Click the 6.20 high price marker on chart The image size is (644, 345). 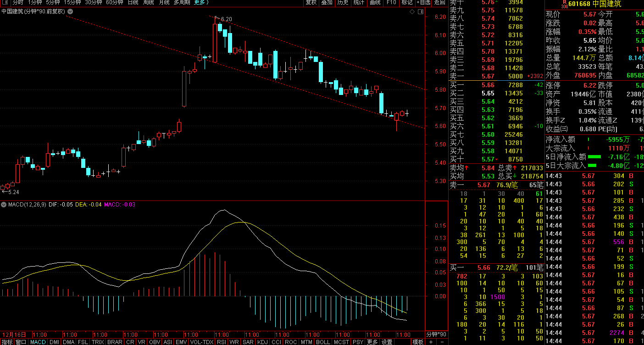[x=226, y=19]
